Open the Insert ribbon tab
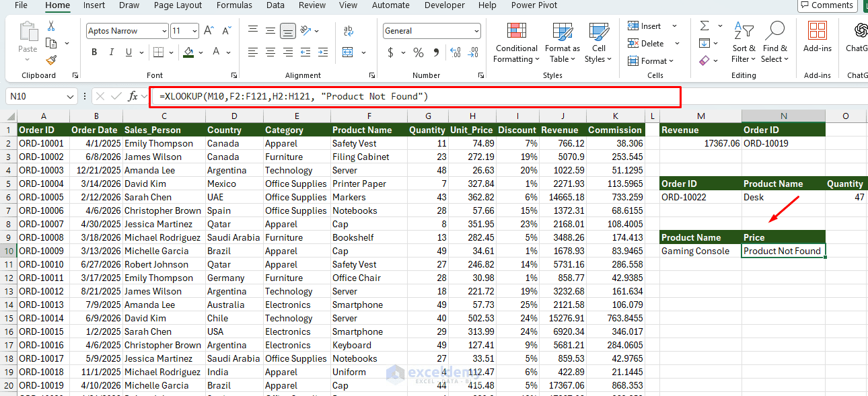 94,5
